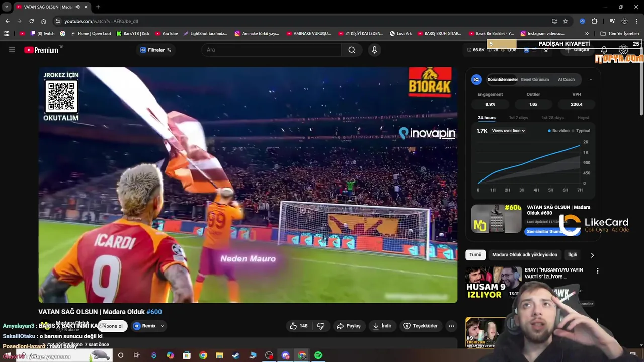644x362 pixels.
Task: Open Task View on the taskbar
Action: 137,355
